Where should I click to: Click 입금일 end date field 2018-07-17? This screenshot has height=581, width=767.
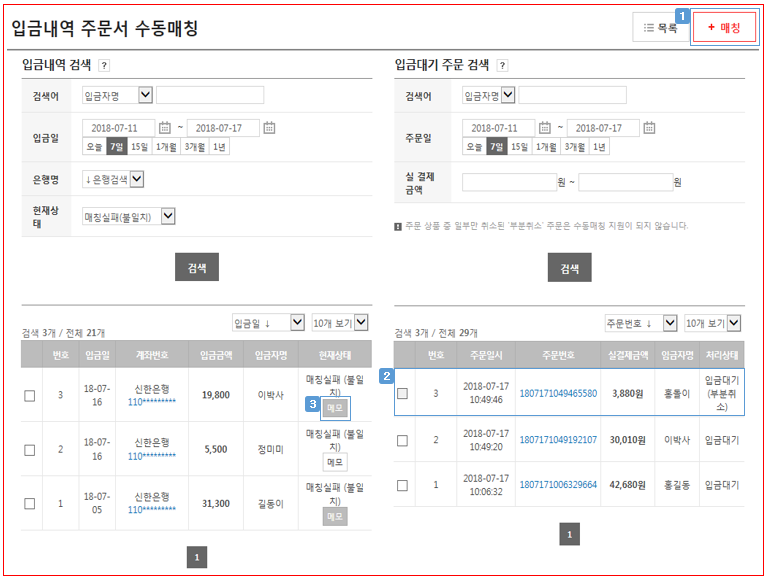click(x=223, y=128)
